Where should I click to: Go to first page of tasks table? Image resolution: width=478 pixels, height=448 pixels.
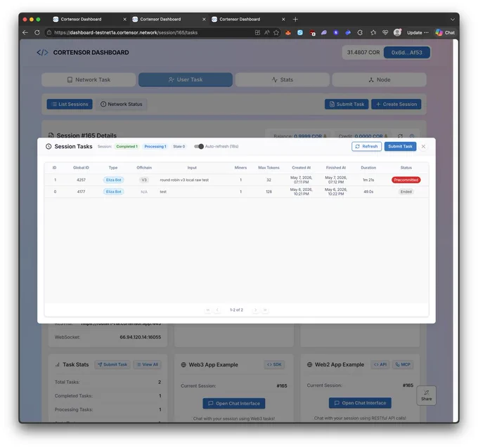[208, 310]
